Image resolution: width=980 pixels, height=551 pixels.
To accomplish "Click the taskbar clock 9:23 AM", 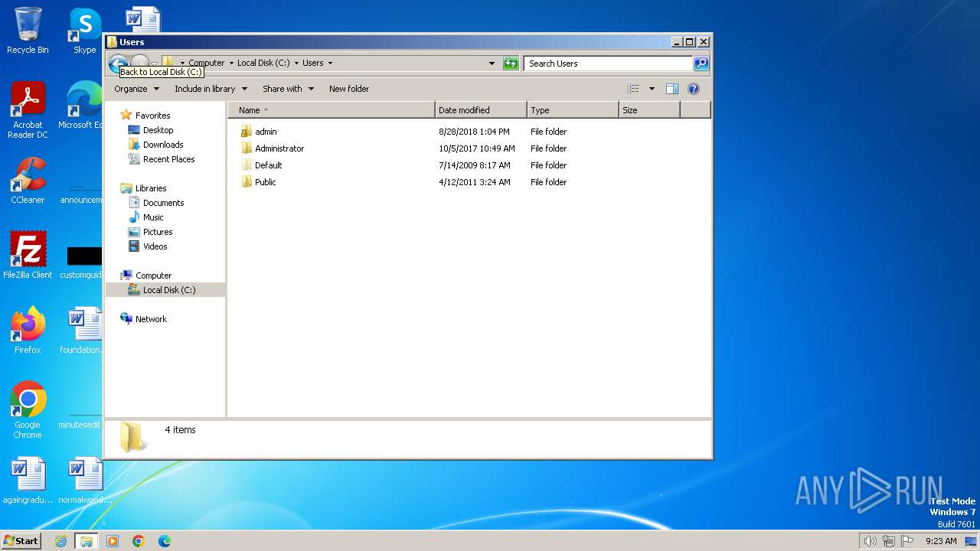I will [941, 541].
